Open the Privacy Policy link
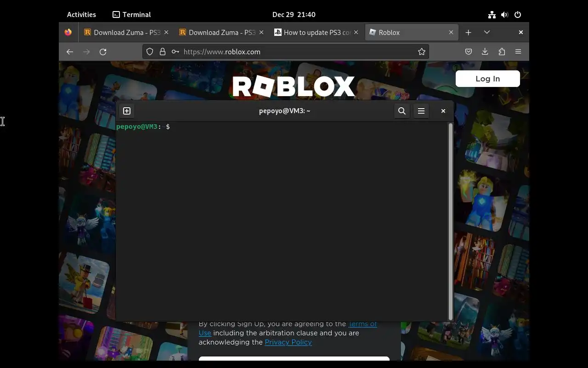The image size is (588, 368). 288,342
